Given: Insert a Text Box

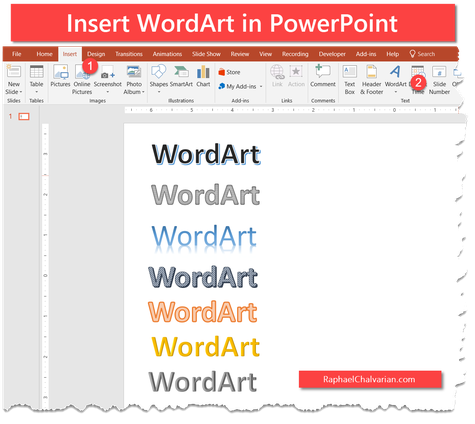Looking at the screenshot, I should [x=350, y=80].
